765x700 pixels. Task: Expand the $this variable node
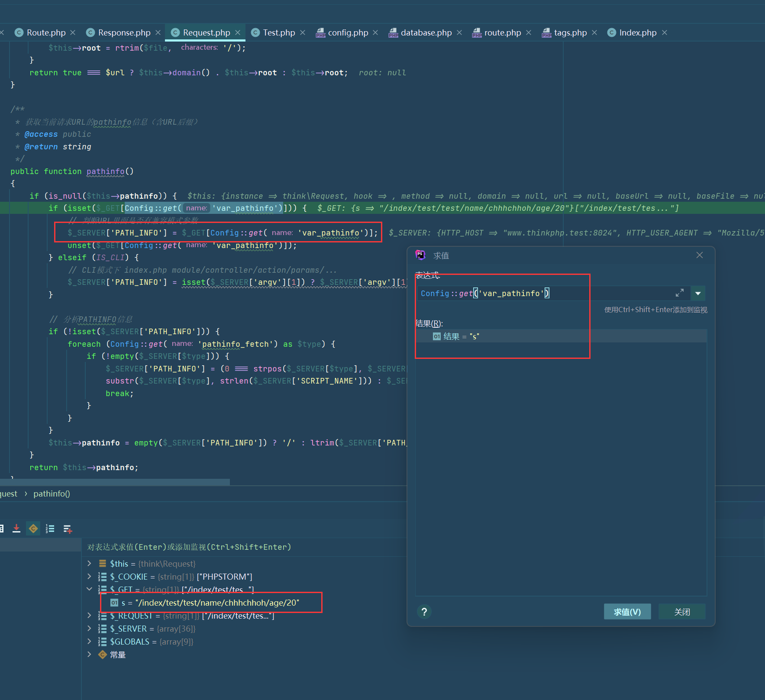(89, 563)
